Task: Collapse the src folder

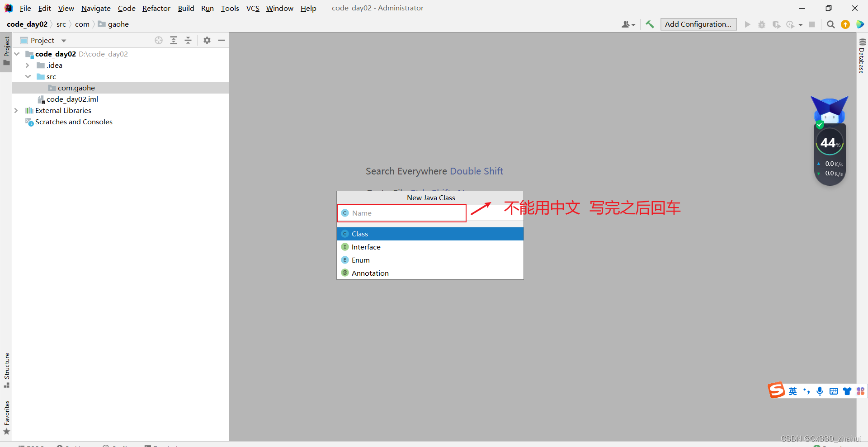Action: pyautogui.click(x=28, y=76)
